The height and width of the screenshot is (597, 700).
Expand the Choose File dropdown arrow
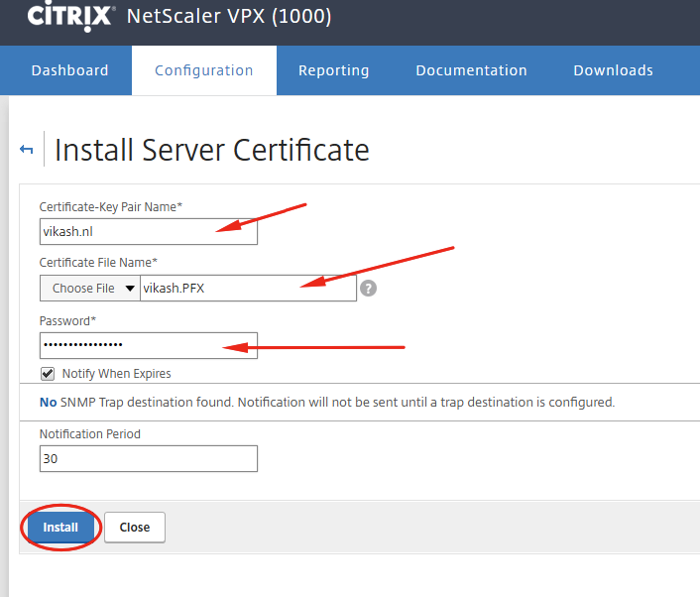[x=130, y=289]
